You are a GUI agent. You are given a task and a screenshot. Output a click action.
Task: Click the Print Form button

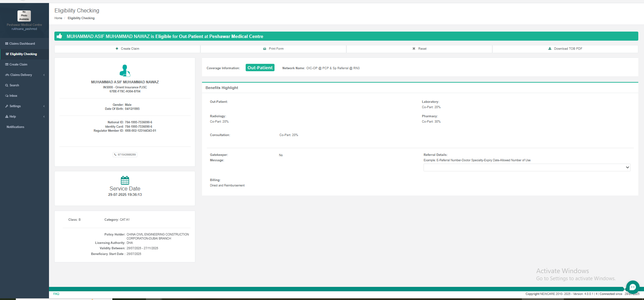(273, 49)
